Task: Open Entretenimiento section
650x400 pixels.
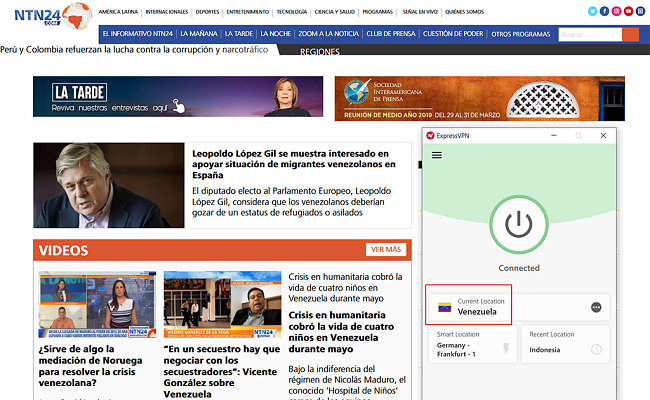Action: click(247, 12)
